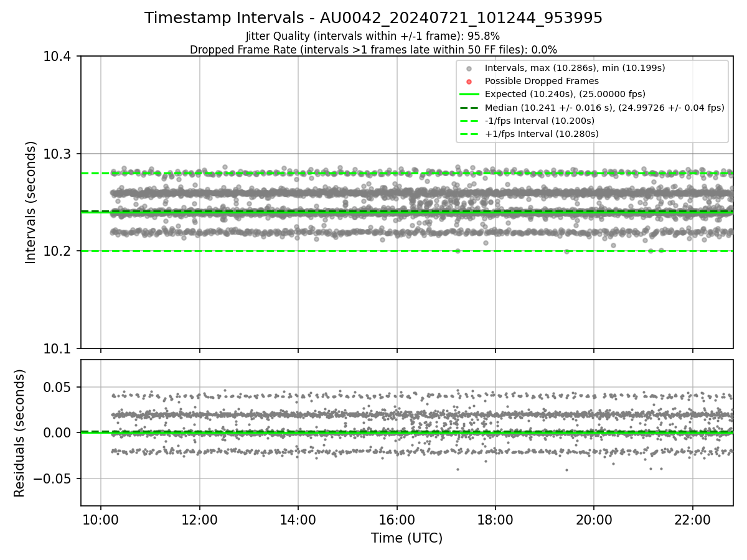Click legend entry 'Possible Dropped Frames'
The image size is (747, 560).
(542, 81)
